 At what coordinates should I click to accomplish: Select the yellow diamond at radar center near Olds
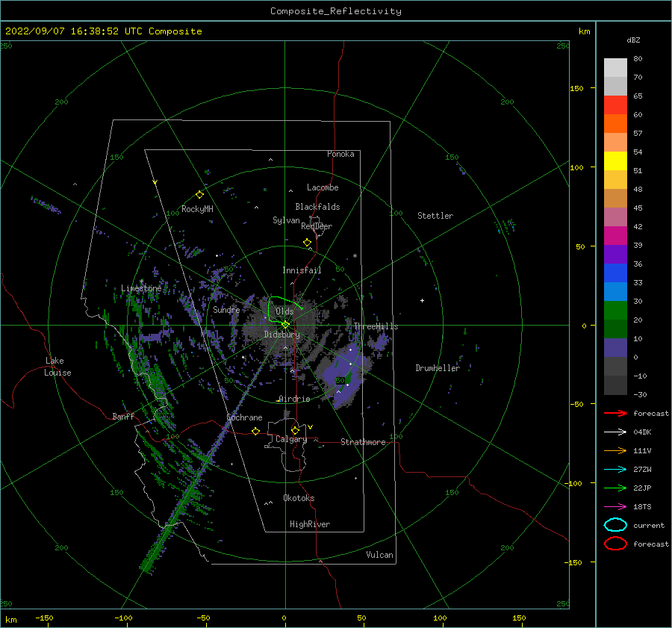pyautogui.click(x=285, y=325)
